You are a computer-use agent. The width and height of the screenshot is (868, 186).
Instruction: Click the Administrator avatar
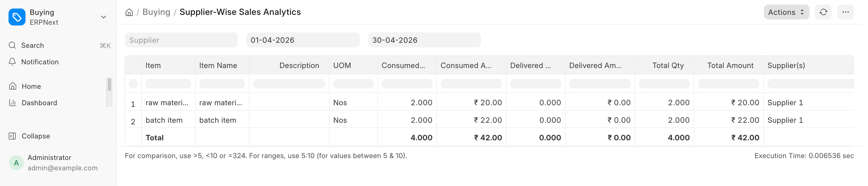click(16, 163)
